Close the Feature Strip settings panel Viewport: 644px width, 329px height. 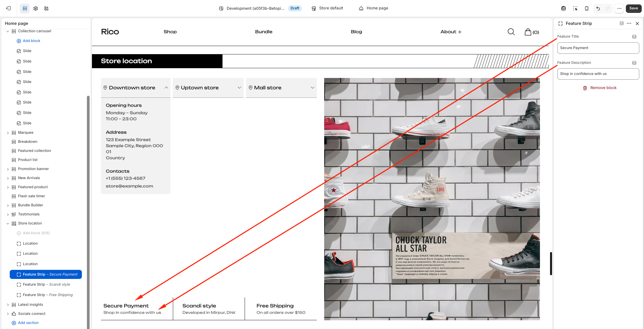pyautogui.click(x=637, y=24)
